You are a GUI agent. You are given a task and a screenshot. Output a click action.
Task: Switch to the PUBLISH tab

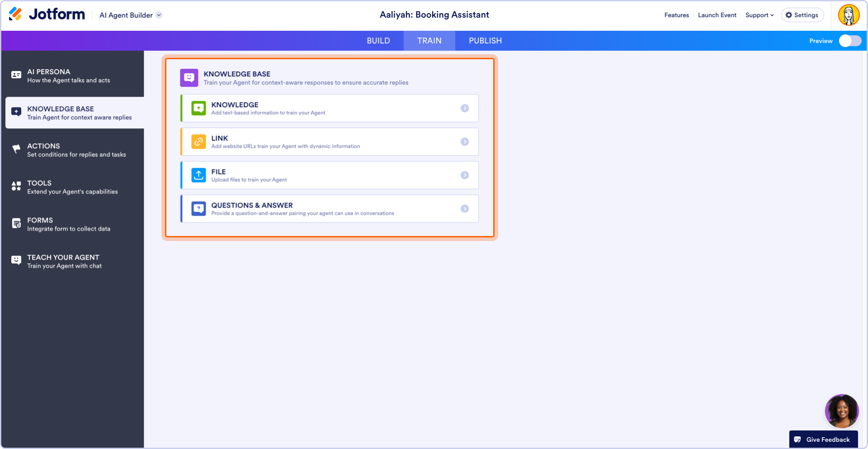click(485, 41)
